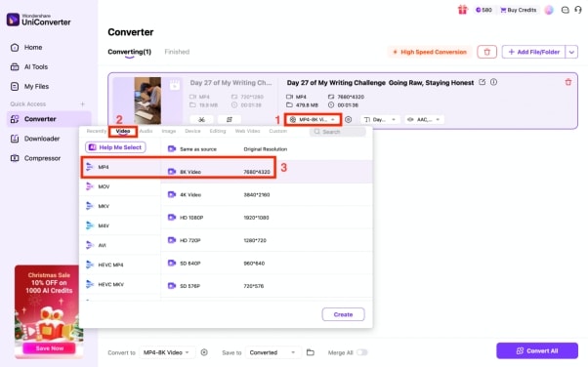Click the Convert All button

pyautogui.click(x=537, y=350)
